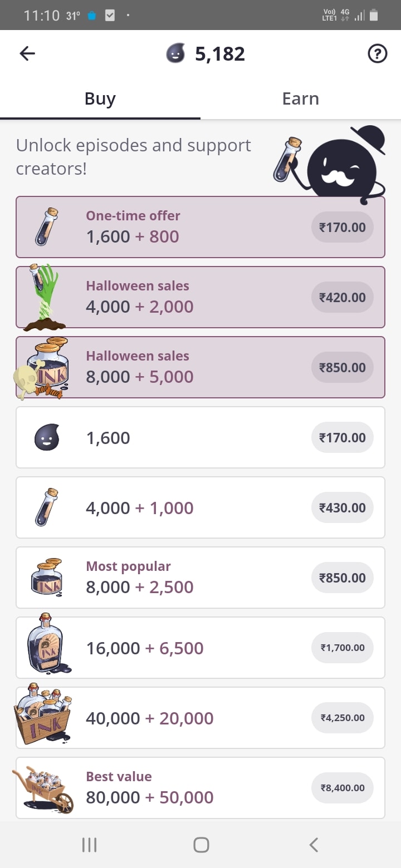Select the Buy tab
401x868 pixels.
point(100,99)
